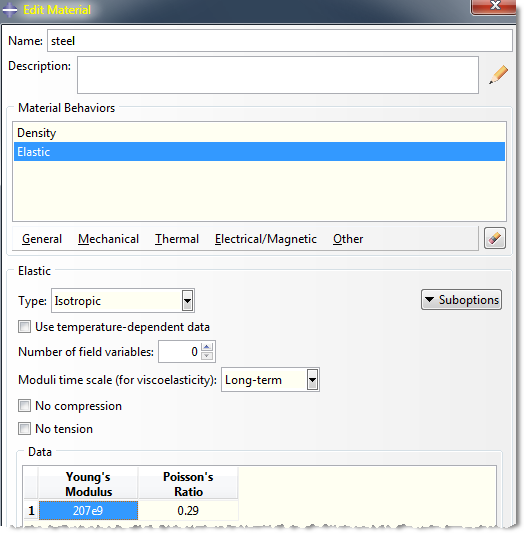Decrease number of field variables

[x=207, y=356]
